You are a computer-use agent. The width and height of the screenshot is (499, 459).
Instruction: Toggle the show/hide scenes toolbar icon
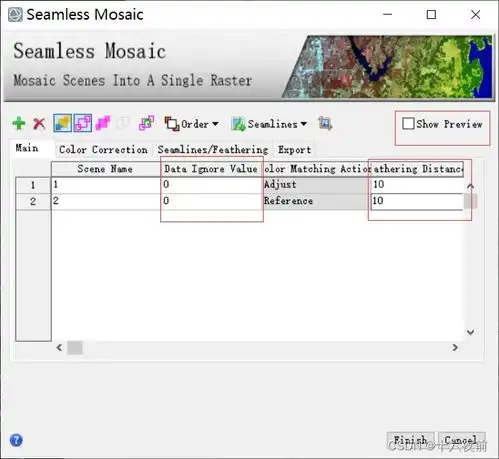click(62, 123)
